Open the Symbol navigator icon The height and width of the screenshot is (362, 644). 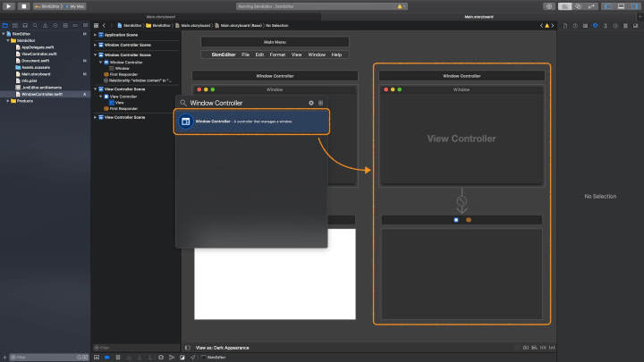coord(25,25)
